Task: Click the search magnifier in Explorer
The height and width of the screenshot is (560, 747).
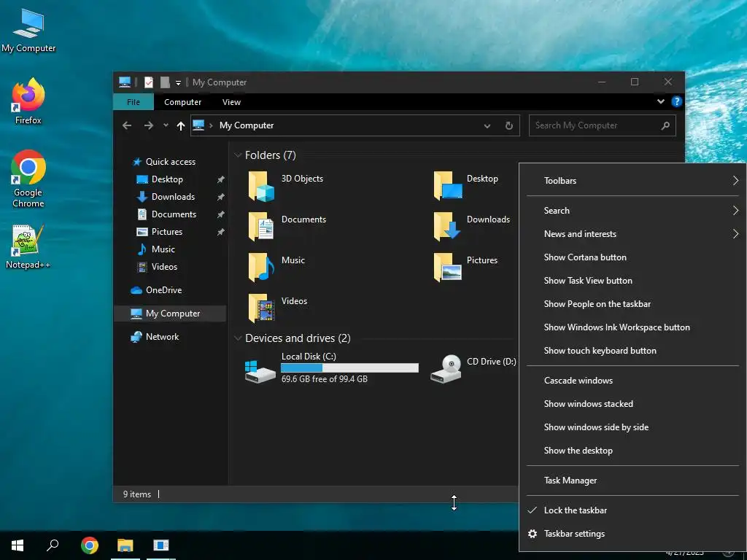Action: click(x=665, y=125)
